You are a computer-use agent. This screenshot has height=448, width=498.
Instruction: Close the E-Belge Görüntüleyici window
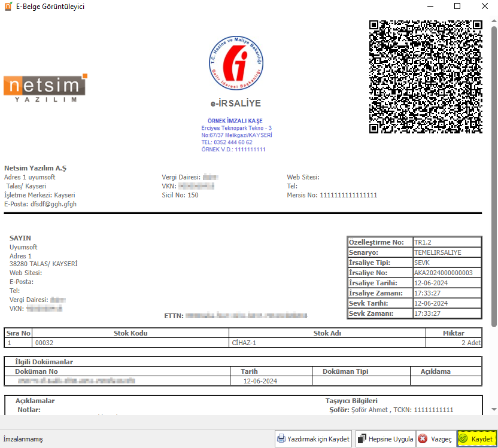485,7
